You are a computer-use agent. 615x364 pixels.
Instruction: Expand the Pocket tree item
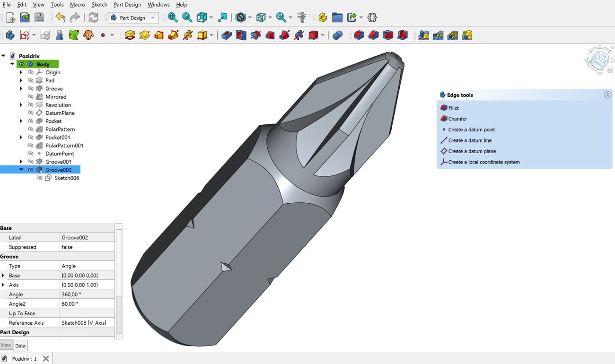click(21, 121)
